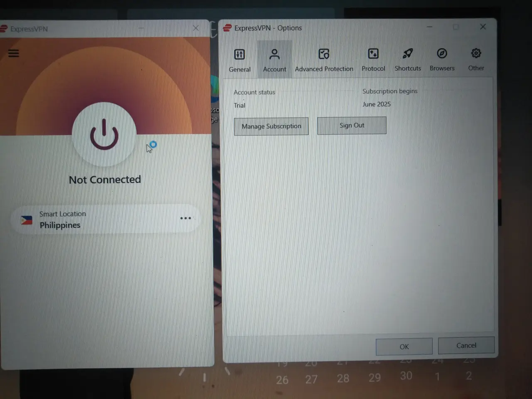Minimize the ExpressVPN Options window
This screenshot has width=532, height=399.
(x=430, y=27)
